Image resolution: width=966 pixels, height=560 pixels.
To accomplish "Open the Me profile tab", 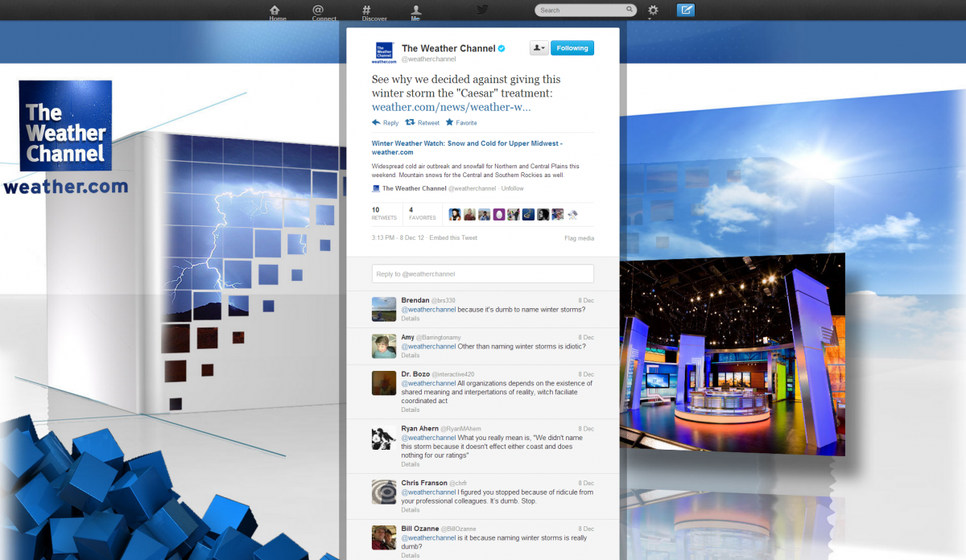I will pos(415,12).
